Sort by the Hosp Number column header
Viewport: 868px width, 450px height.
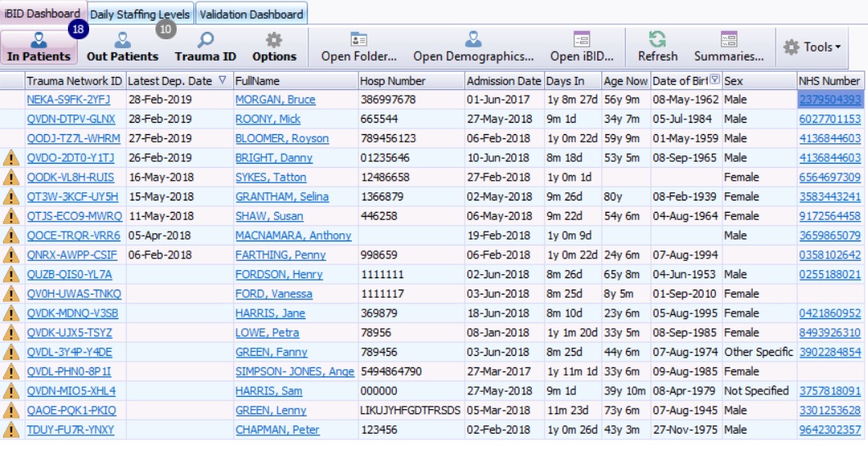point(393,81)
